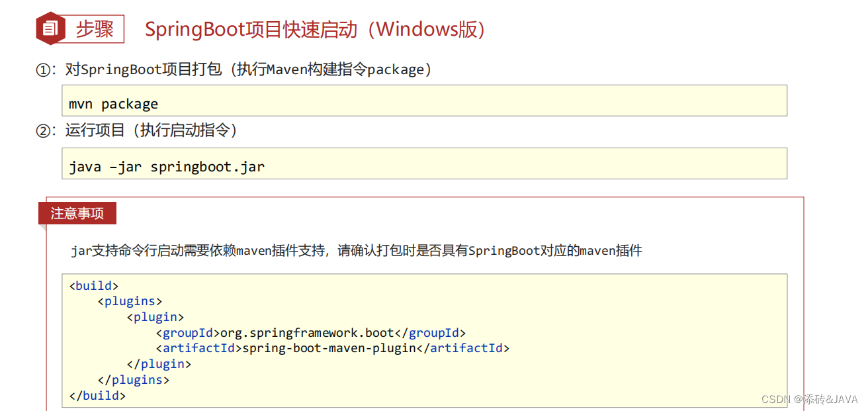The width and height of the screenshot is (868, 411).
Task: Click the CSDN @添砖&JAVA watermark
Action: pos(809,399)
